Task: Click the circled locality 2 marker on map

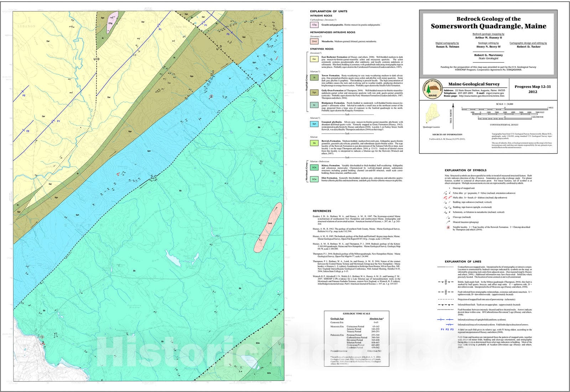Action: point(211,96)
